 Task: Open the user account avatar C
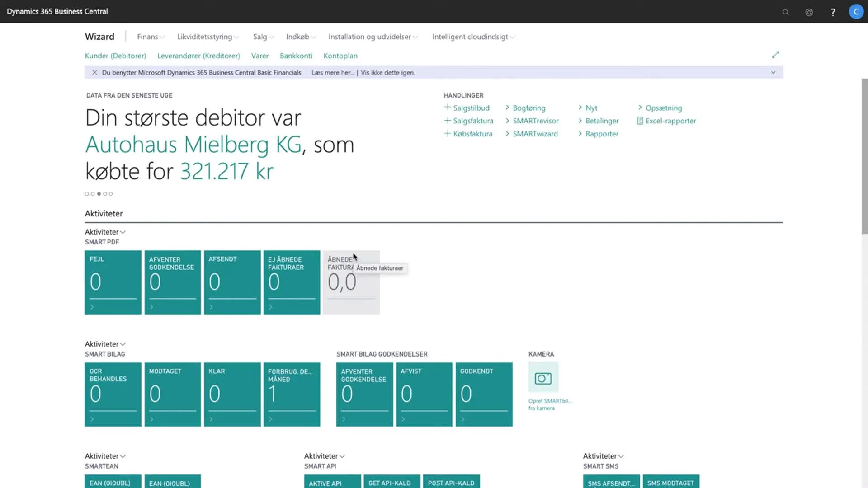pos(856,12)
